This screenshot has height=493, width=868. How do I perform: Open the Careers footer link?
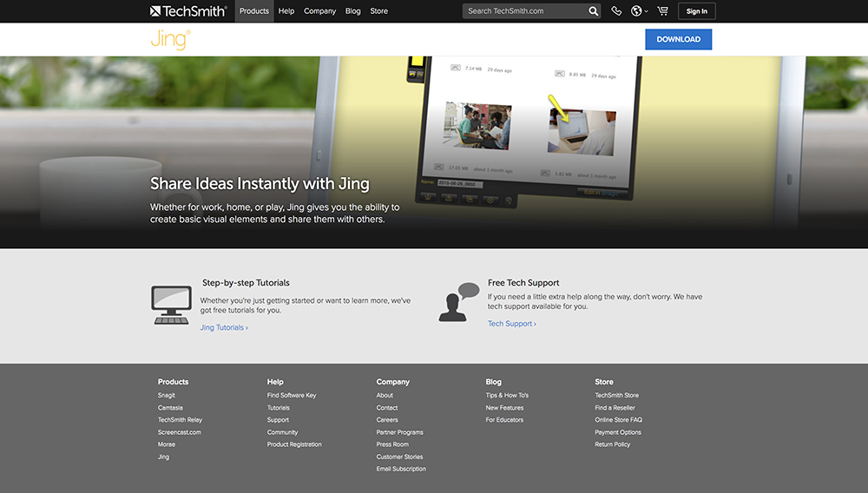point(387,420)
